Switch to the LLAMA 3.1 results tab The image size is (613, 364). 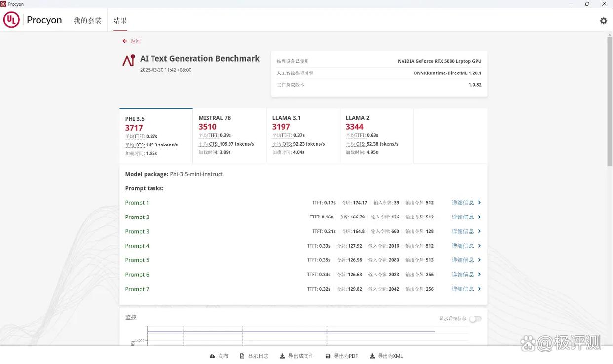click(303, 136)
